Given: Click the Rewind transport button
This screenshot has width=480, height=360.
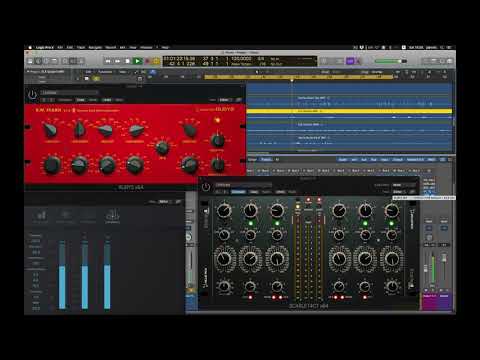Looking at the screenshot, I should pos(108,61).
